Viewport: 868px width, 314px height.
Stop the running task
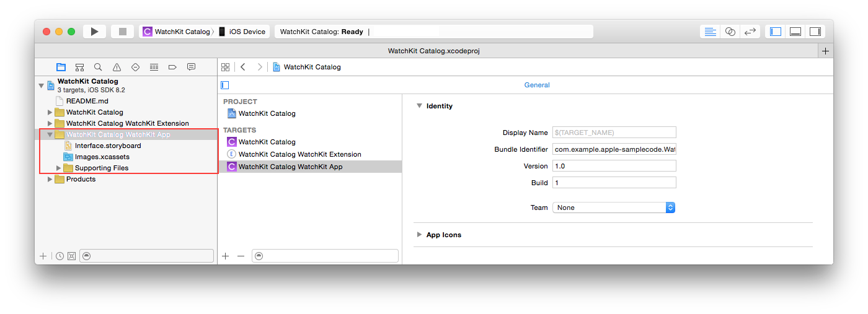click(123, 32)
